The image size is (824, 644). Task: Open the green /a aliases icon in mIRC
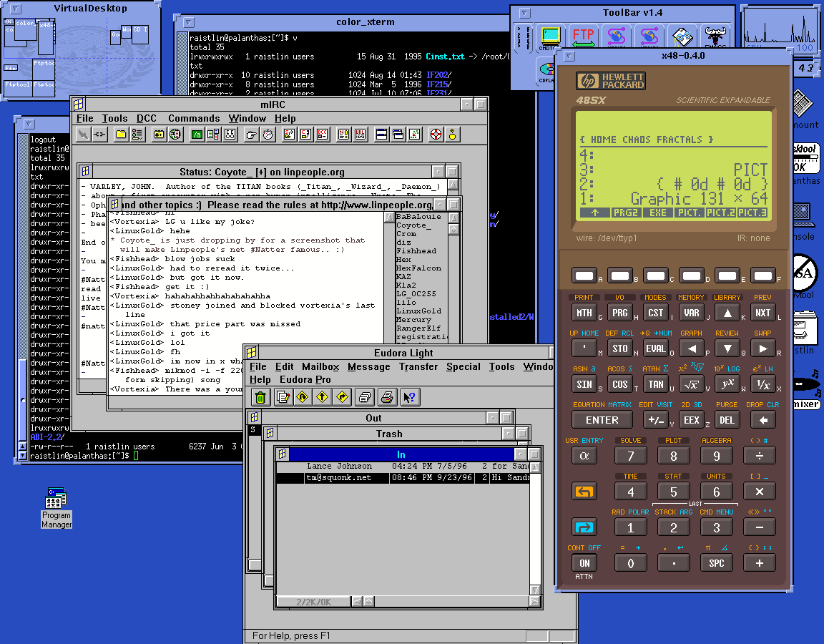tap(197, 135)
